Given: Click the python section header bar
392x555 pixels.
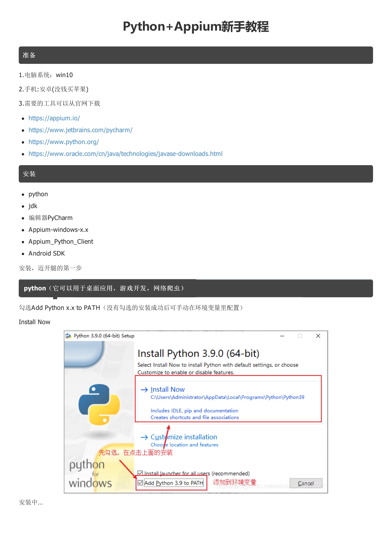Looking at the screenshot, I should click(196, 288).
